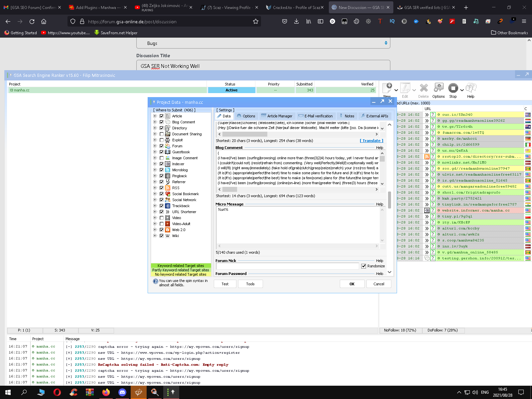Expand the URL Shortener tree node
Image resolution: width=532 pixels, height=399 pixels.
tap(155, 212)
